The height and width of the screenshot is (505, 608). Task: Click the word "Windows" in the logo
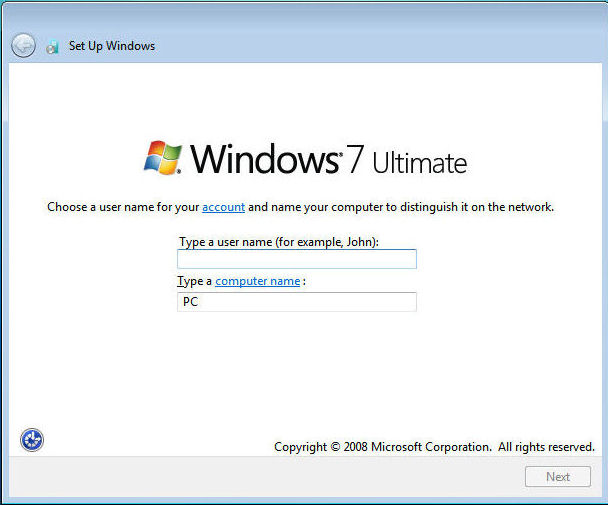267,159
